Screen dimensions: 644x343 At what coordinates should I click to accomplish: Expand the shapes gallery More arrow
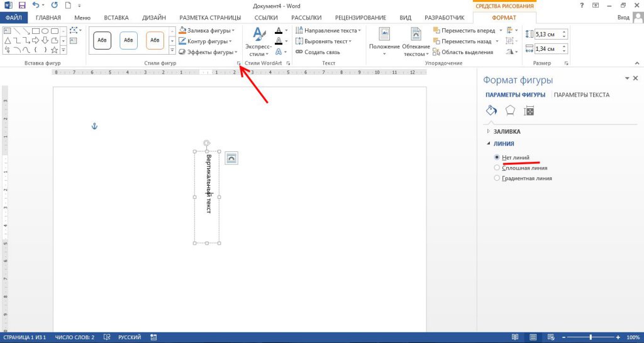(64, 50)
